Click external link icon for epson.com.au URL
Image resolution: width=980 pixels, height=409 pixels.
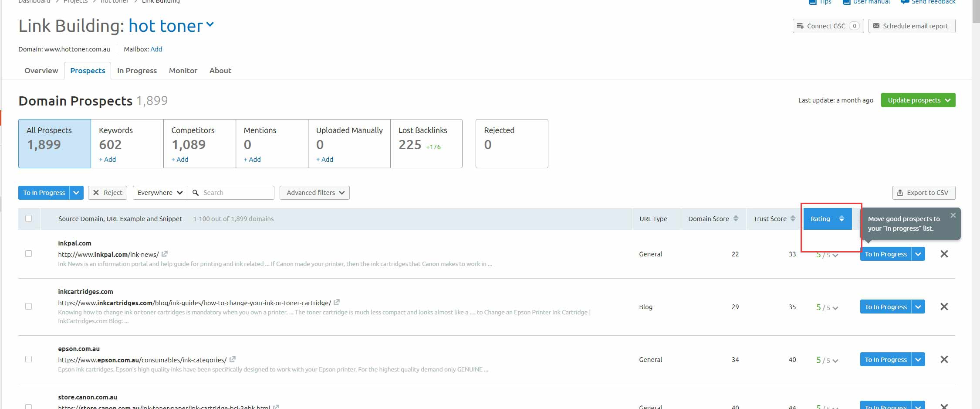tap(233, 359)
